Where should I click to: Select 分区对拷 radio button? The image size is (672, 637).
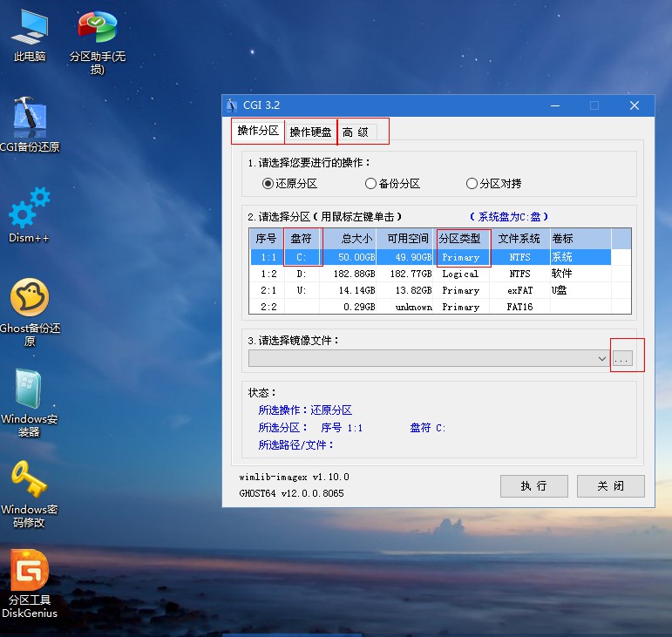(493, 184)
